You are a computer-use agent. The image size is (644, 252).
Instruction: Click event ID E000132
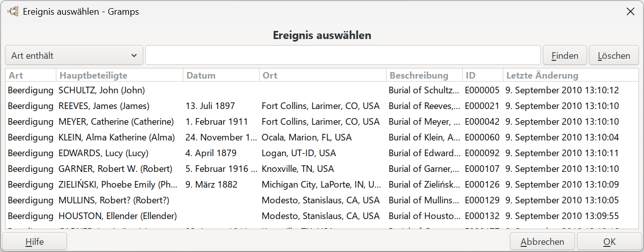coord(482,216)
